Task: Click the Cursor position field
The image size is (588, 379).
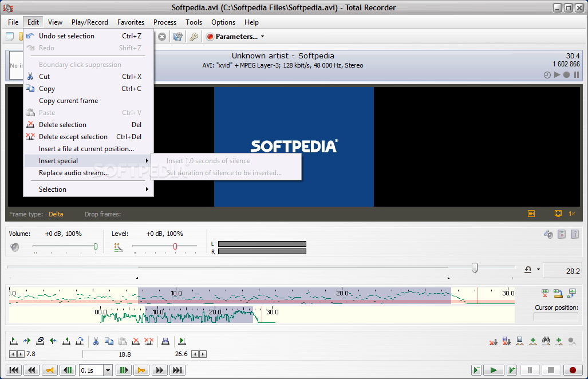Action: tap(556, 317)
